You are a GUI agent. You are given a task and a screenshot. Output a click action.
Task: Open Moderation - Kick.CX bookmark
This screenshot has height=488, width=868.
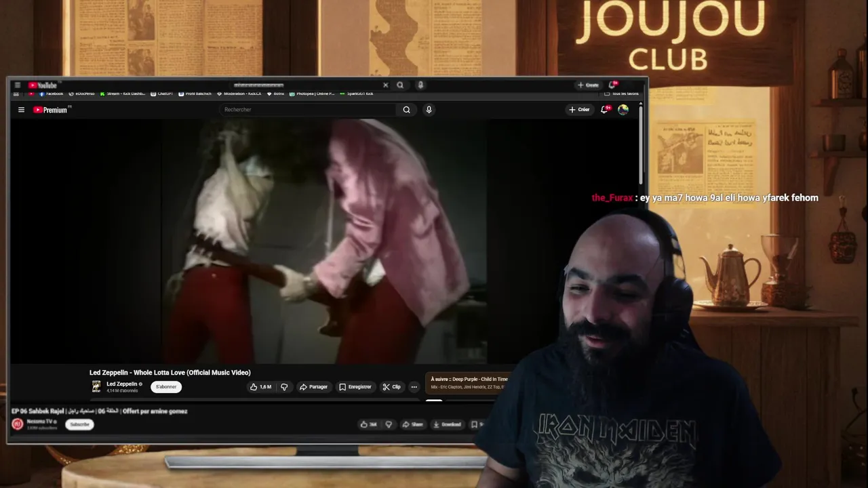click(240, 94)
